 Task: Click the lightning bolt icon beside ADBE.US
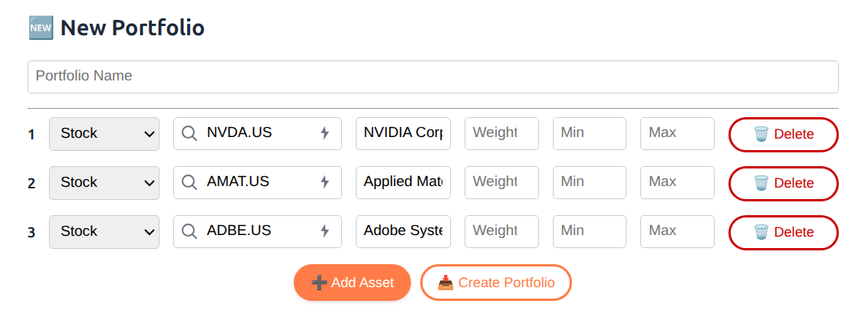[x=325, y=230]
